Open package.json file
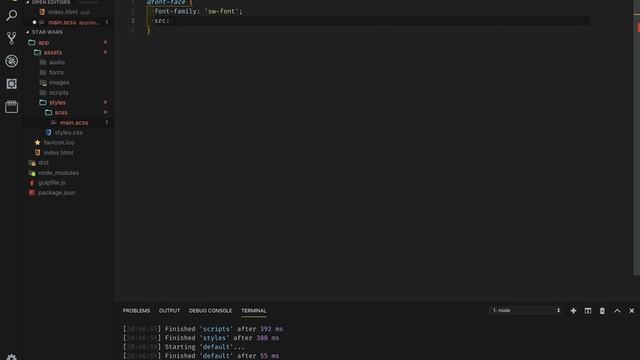Image resolution: width=640 pixels, height=360 pixels. coord(57,193)
